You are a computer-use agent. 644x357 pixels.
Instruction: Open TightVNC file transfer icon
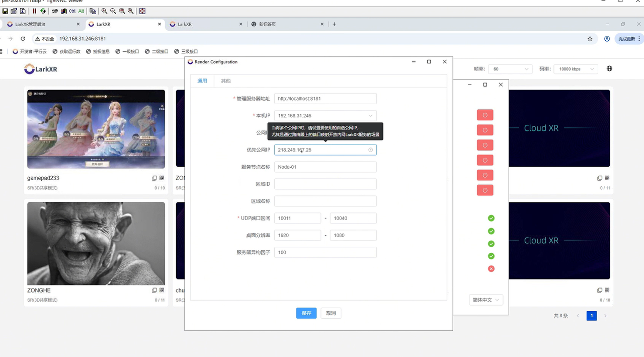(x=93, y=11)
